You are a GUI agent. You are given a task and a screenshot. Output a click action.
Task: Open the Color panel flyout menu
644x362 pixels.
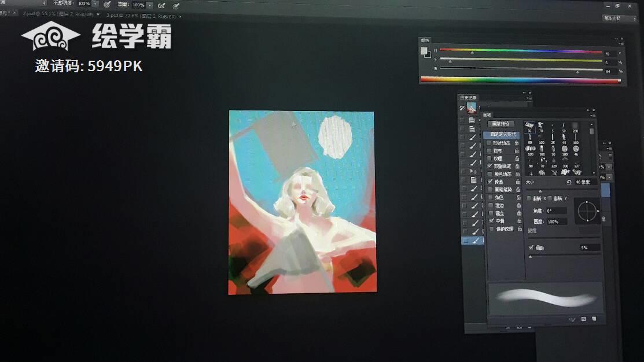coord(622,43)
